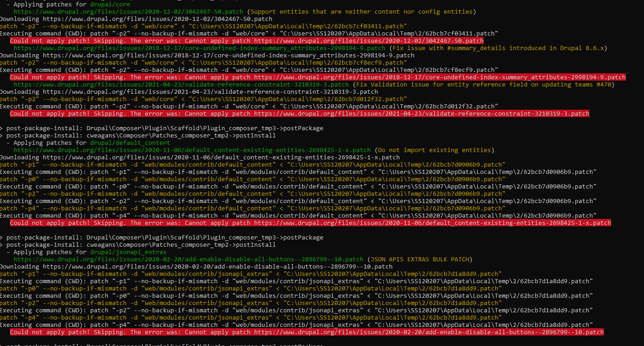
Task: Open the green validate-reference-constraint-3210319-3.patch URL
Action: (x=181, y=84)
